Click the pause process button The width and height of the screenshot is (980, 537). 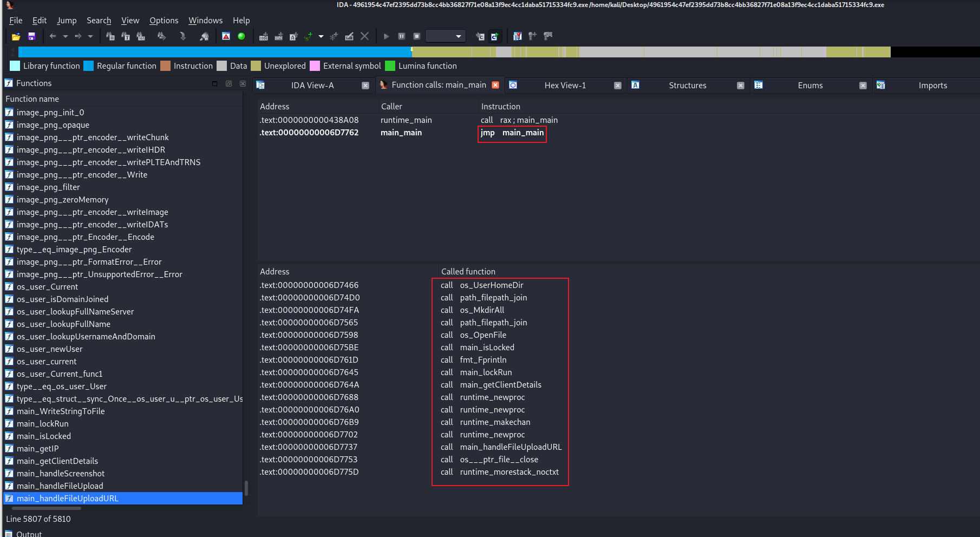click(402, 36)
